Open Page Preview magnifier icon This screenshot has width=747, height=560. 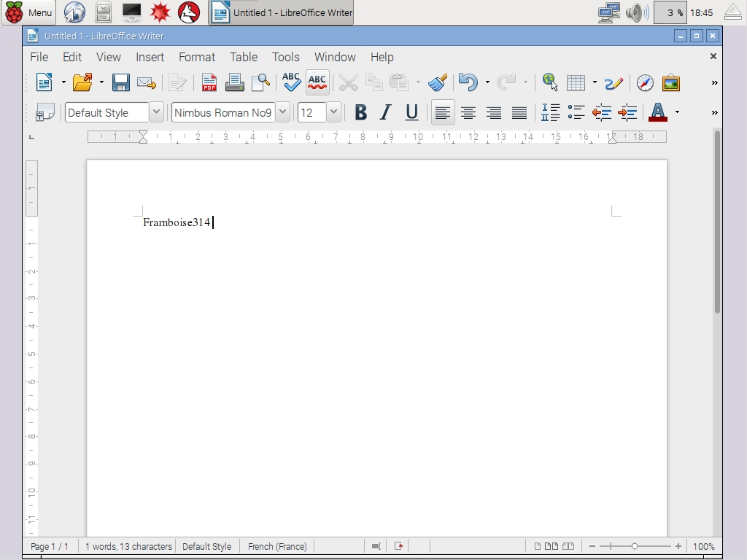[x=260, y=82]
